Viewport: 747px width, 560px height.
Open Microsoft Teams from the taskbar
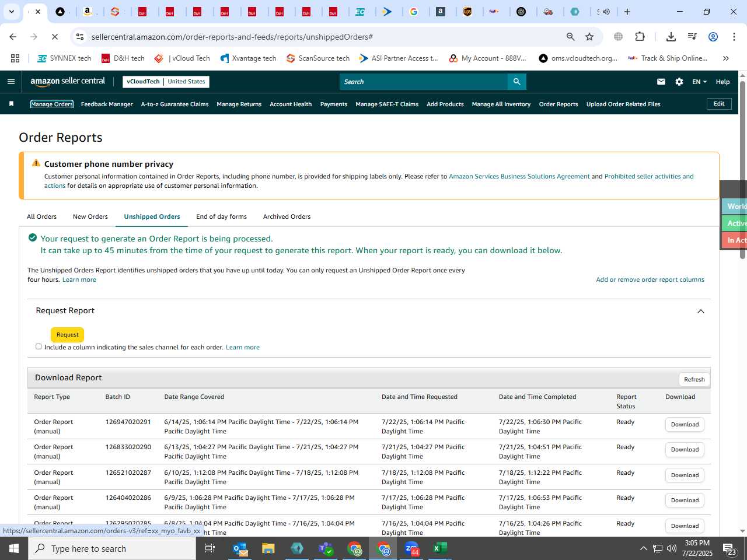point(326,548)
